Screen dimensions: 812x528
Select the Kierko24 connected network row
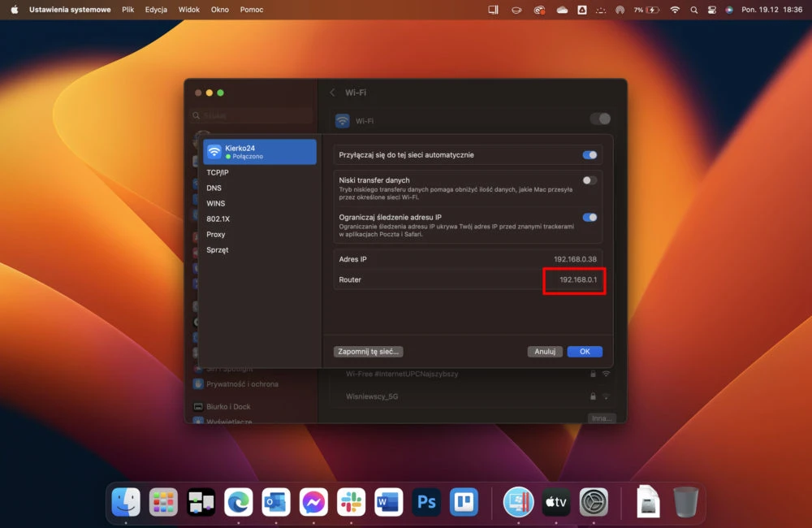(x=260, y=152)
